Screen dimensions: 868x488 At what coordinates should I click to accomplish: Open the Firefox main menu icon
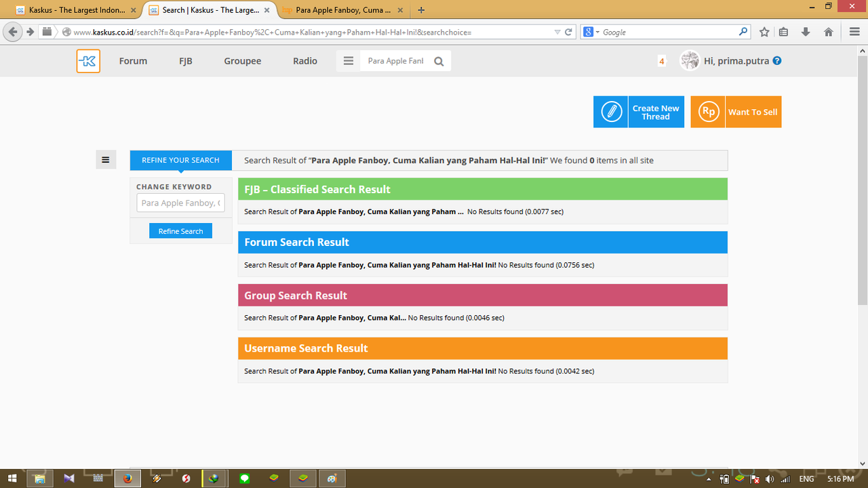click(854, 32)
